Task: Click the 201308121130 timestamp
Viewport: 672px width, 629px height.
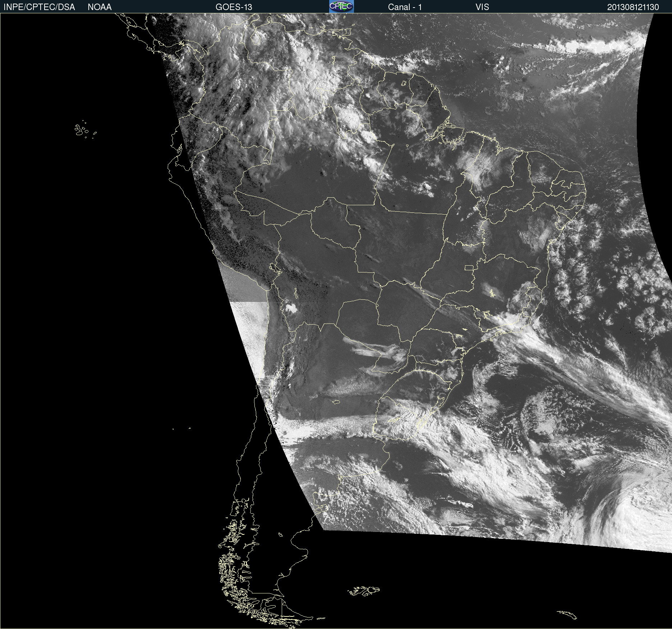Action: point(633,7)
